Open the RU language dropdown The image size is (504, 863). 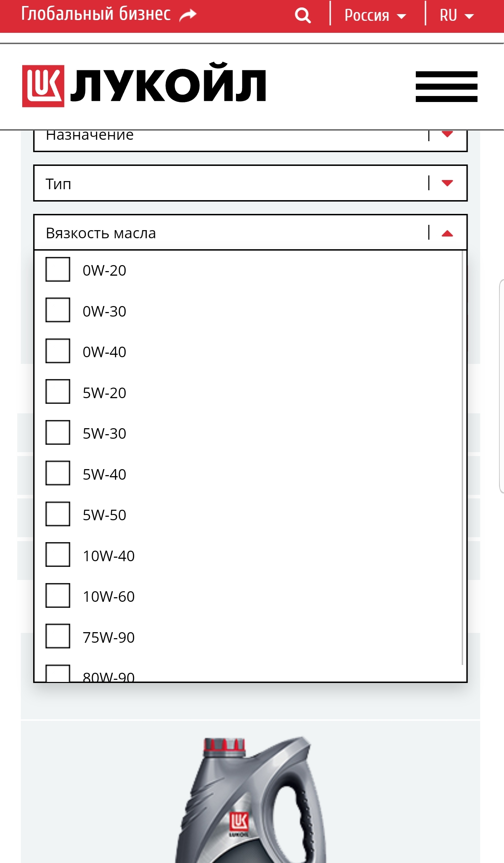456,16
